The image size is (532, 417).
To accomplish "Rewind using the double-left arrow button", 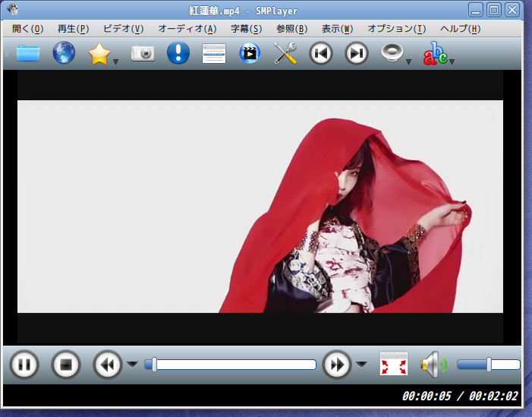I will tap(108, 365).
